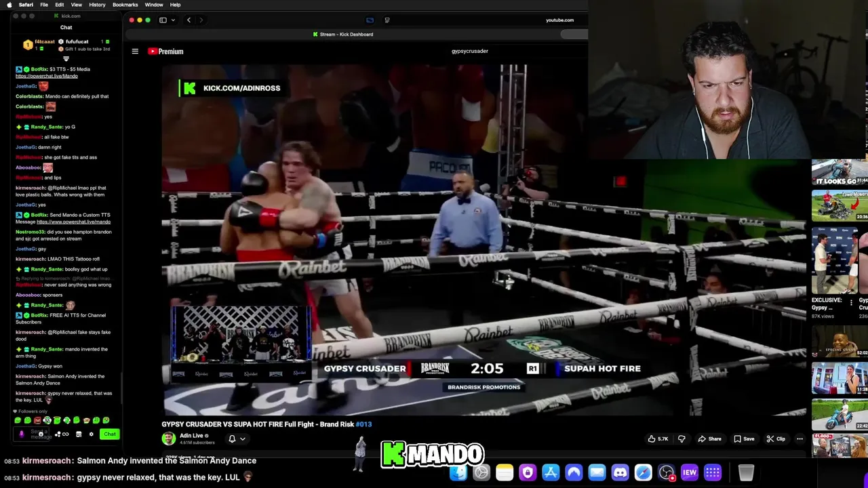Dislike the boxing video

pyautogui.click(x=682, y=439)
